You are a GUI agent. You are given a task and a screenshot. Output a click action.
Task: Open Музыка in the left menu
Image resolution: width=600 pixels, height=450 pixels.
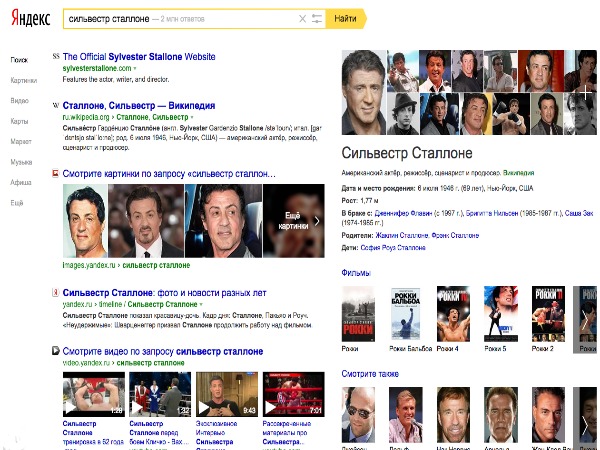(x=21, y=162)
